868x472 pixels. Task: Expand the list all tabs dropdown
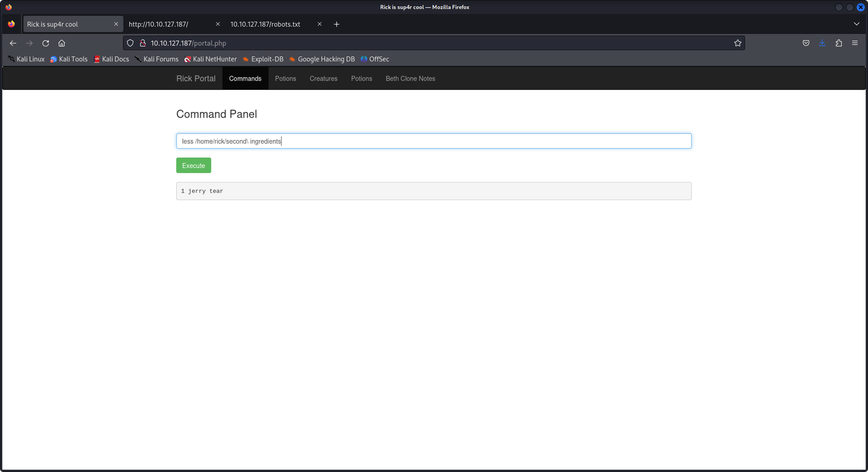click(857, 24)
